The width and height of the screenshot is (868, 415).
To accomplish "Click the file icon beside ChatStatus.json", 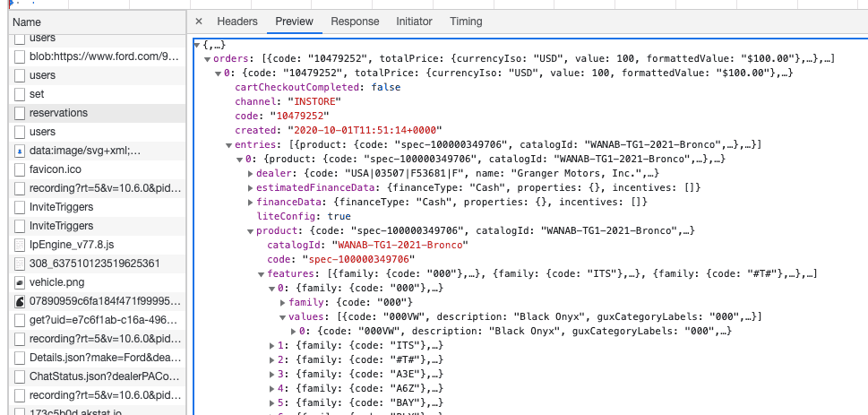I will 20,376.
